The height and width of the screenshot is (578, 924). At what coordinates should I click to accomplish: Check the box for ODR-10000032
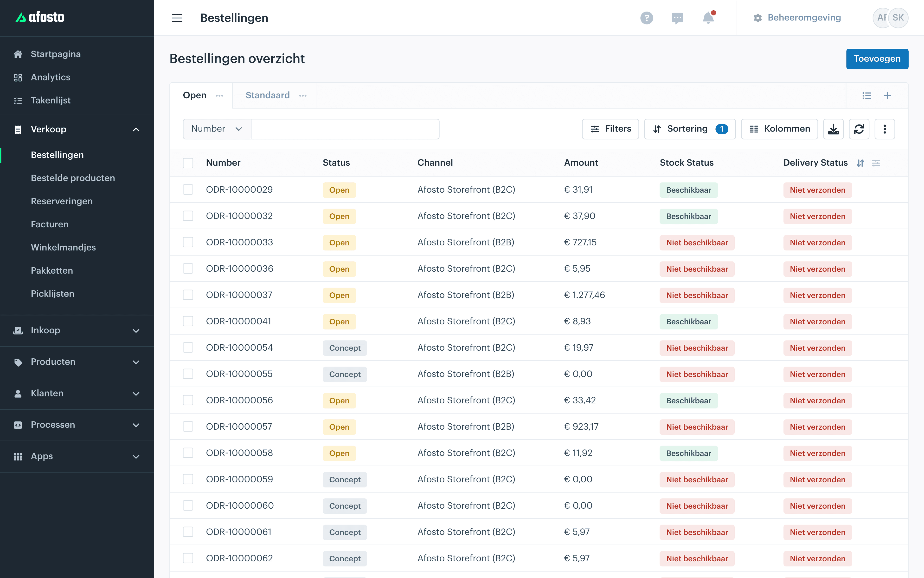click(188, 216)
